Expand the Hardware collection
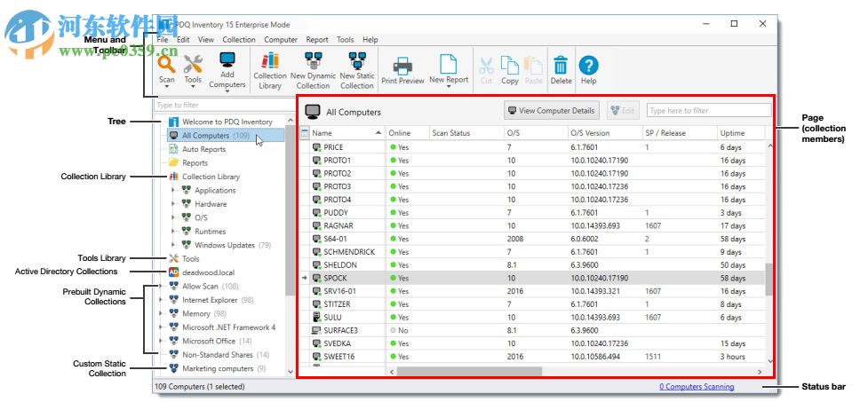868x402 pixels. coord(172,204)
